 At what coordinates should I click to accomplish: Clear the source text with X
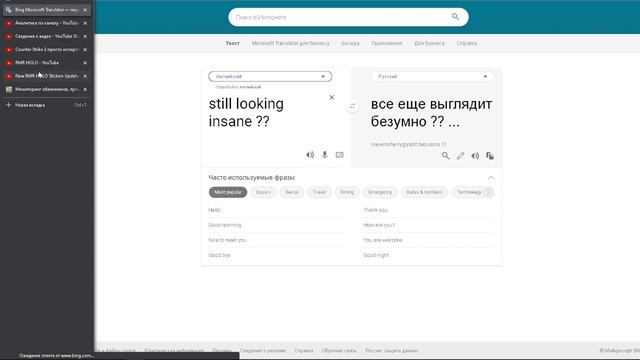[x=332, y=97]
